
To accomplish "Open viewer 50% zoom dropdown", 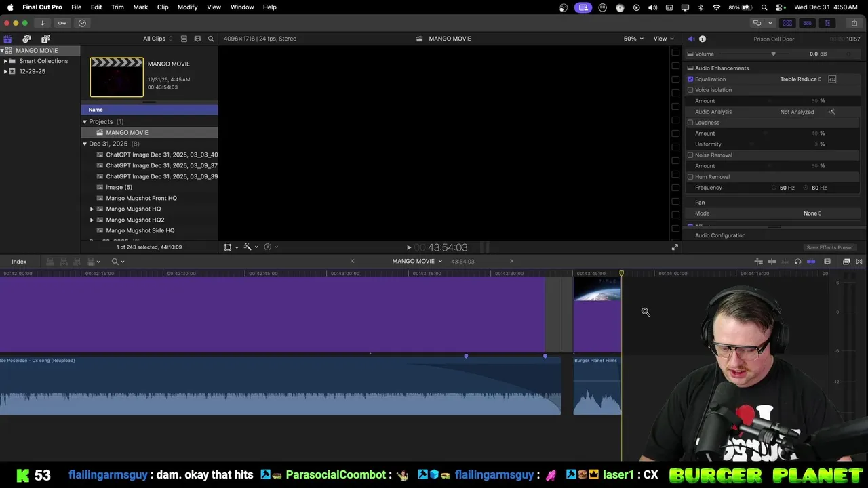I will 633,39.
